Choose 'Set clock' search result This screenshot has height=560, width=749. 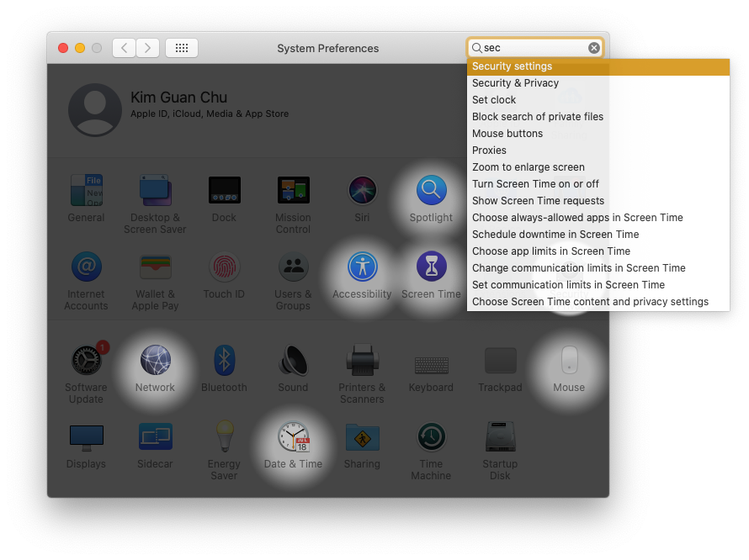(x=598, y=100)
